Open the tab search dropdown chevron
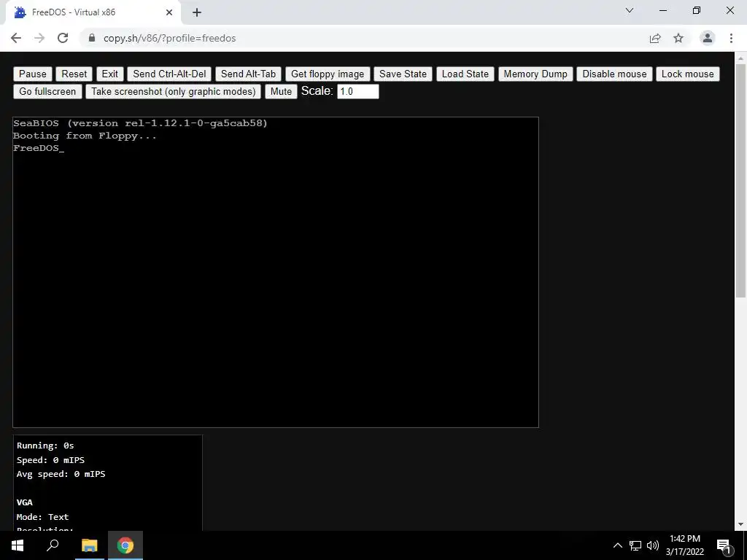 click(x=630, y=10)
